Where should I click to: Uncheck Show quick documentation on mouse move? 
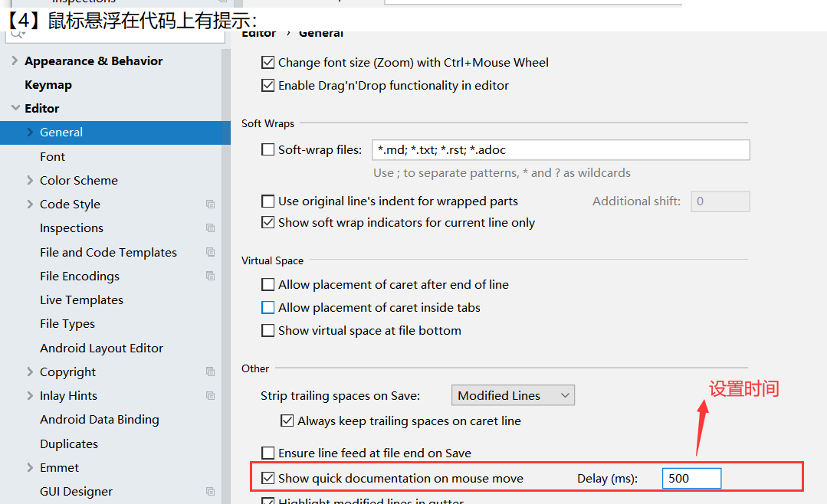click(x=267, y=478)
